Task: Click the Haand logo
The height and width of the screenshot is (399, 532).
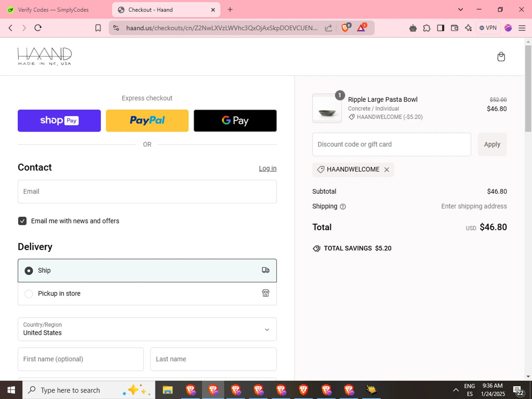Action: tap(45, 56)
